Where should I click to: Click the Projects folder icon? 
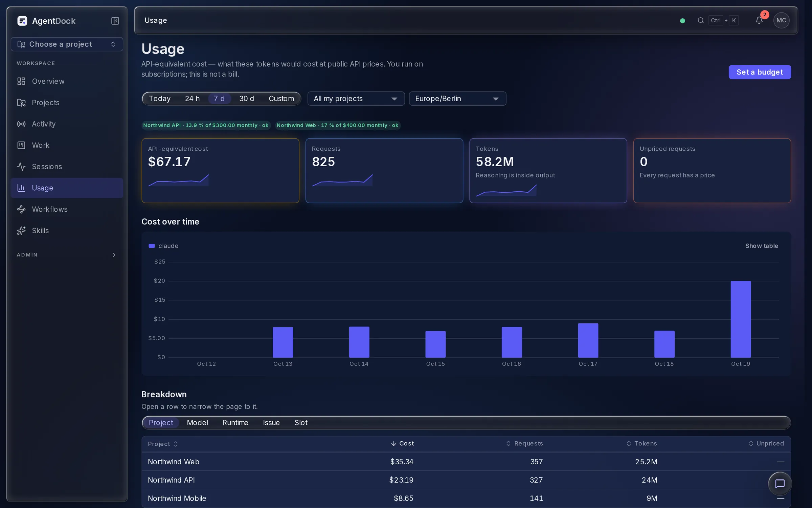(x=21, y=103)
